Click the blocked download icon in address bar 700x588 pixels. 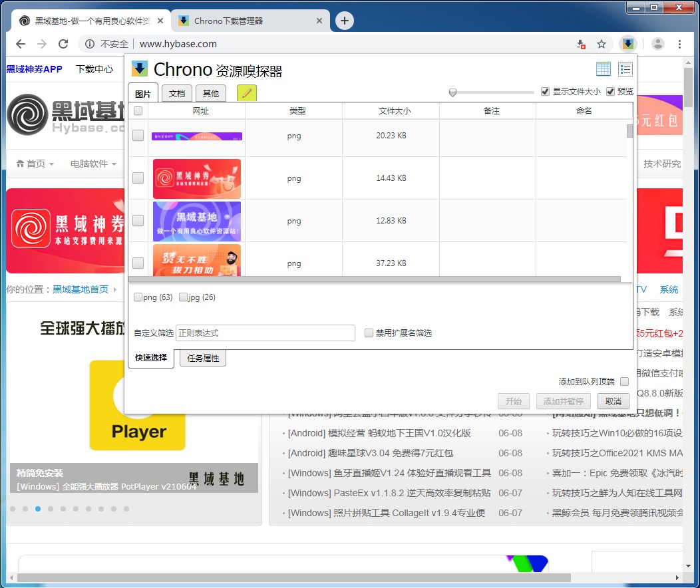(x=581, y=44)
